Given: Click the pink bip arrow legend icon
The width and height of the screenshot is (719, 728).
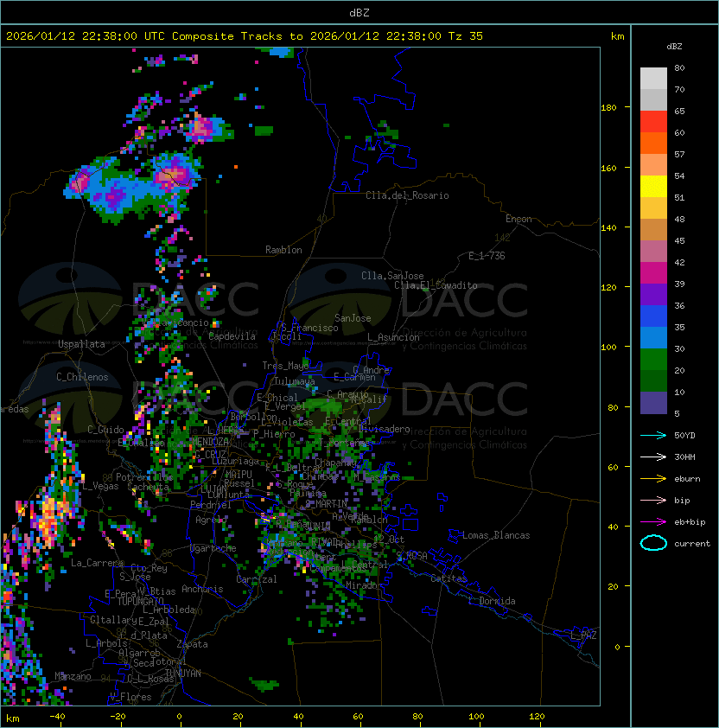Looking at the screenshot, I should (653, 500).
